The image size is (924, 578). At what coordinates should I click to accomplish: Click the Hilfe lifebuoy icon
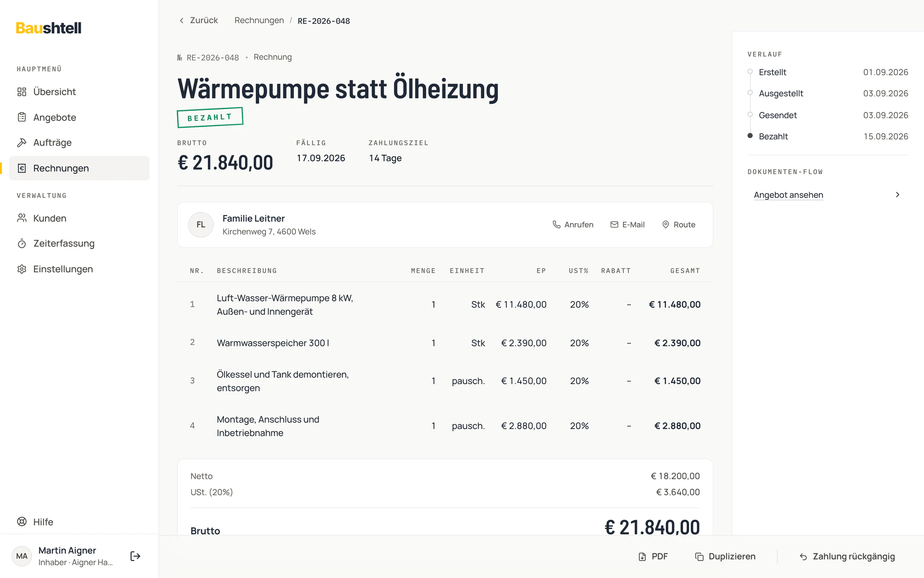point(22,521)
